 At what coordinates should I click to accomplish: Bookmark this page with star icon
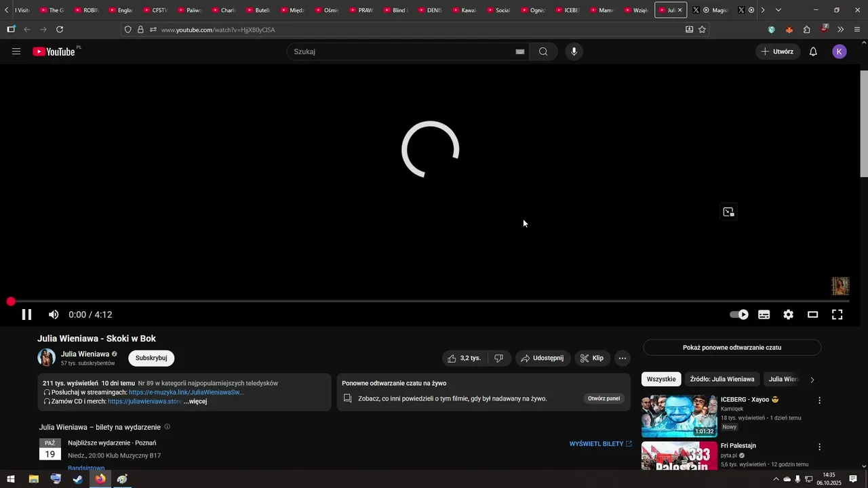702,29
